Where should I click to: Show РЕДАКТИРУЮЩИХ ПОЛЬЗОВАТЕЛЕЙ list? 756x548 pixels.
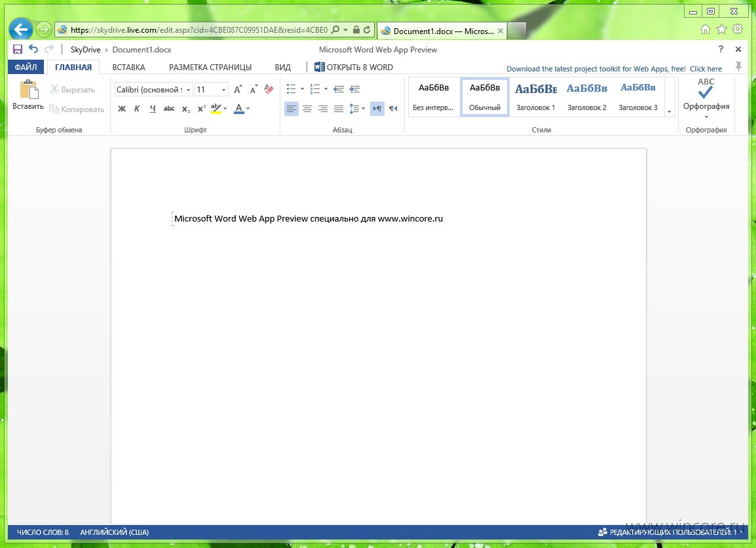tap(670, 532)
